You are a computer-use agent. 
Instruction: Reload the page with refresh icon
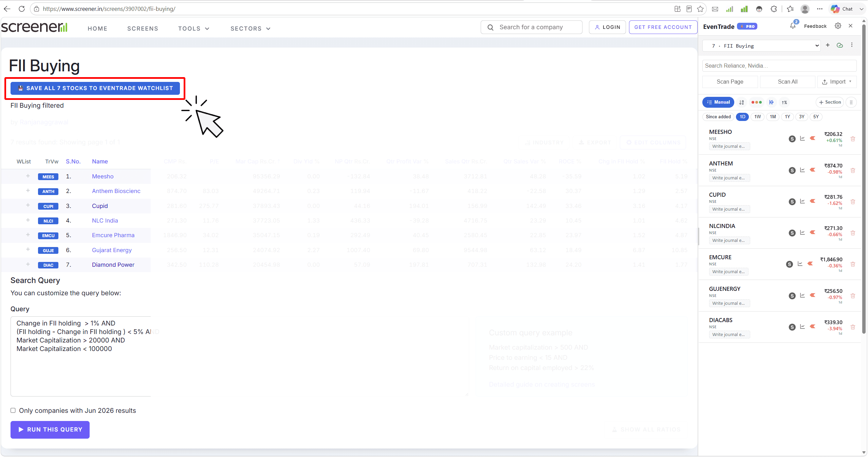pyautogui.click(x=22, y=9)
